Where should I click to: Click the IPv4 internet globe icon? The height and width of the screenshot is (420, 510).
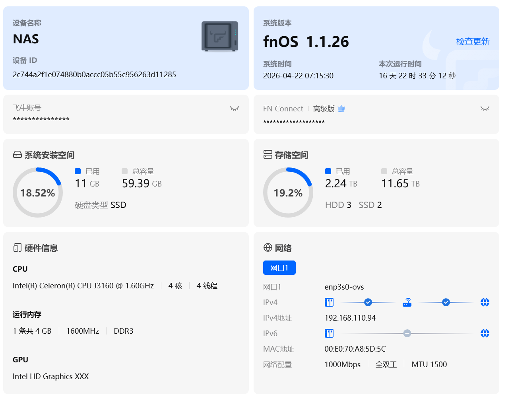pyautogui.click(x=485, y=302)
